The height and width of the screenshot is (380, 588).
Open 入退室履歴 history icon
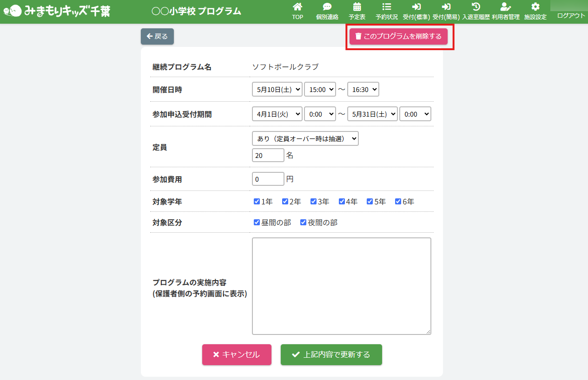[476, 7]
